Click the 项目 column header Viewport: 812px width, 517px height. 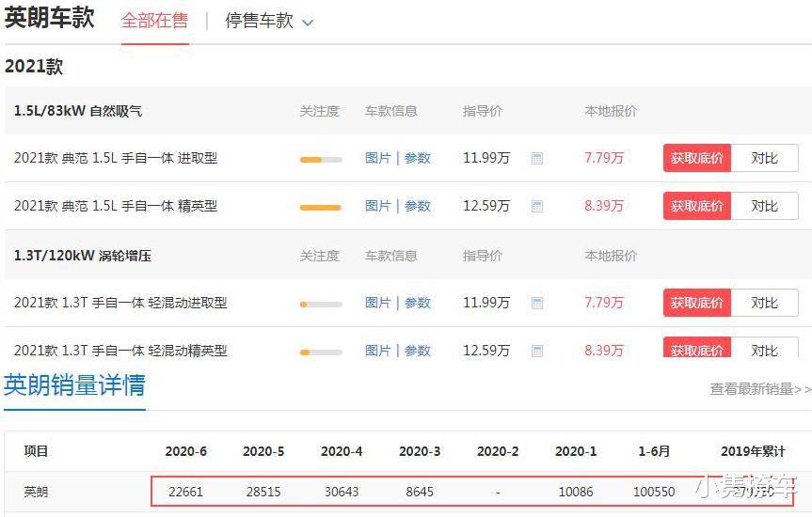click(x=36, y=451)
